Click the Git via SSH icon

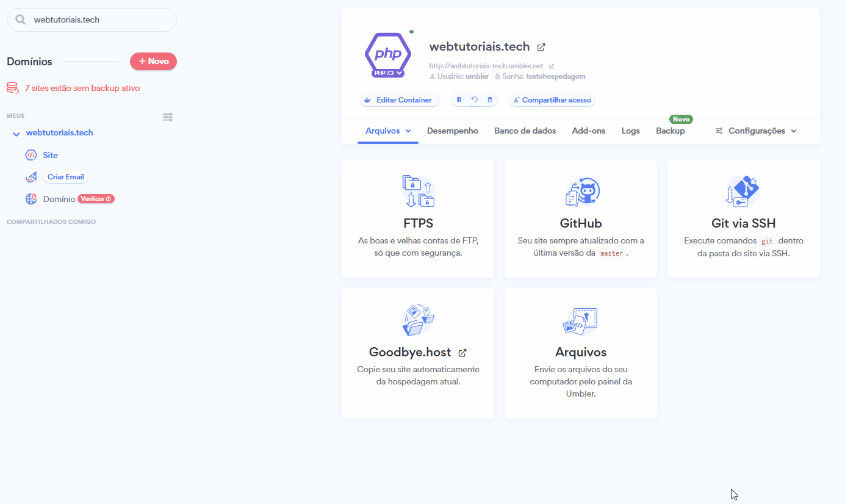click(x=743, y=192)
